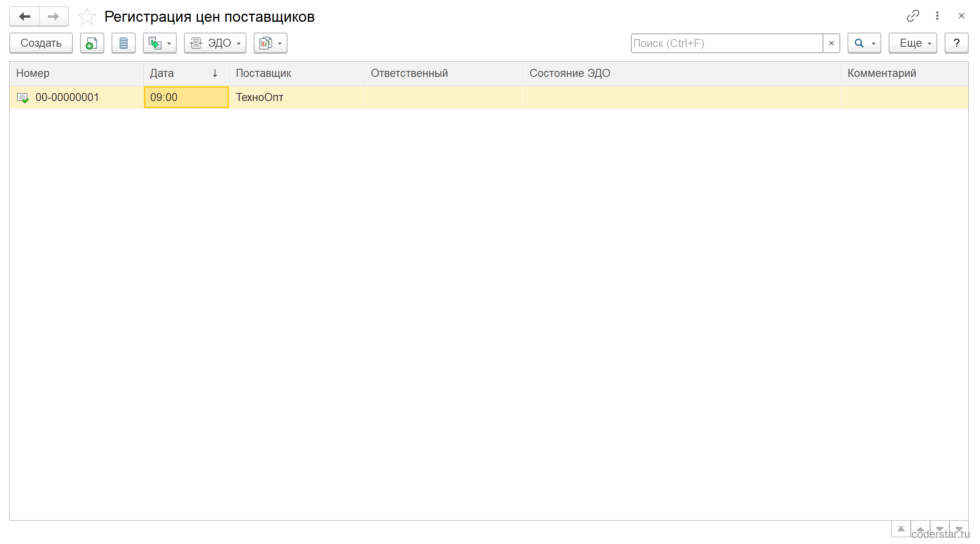This screenshot has height=544, width=980.
Task: Clear the search field with the X button
Action: [831, 43]
